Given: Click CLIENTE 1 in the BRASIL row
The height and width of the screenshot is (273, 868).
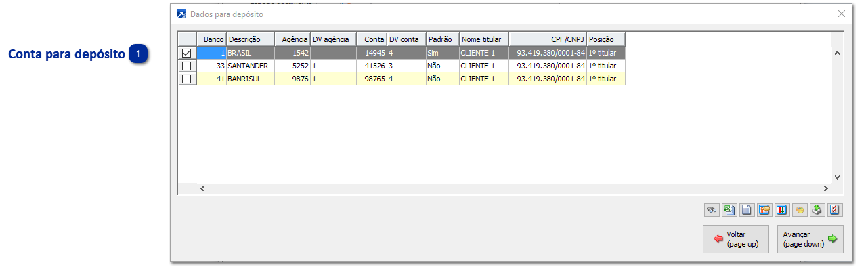Looking at the screenshot, I should pos(484,53).
